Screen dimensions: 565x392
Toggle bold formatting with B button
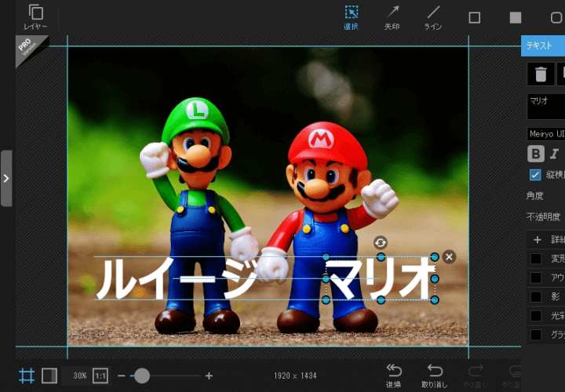(536, 154)
